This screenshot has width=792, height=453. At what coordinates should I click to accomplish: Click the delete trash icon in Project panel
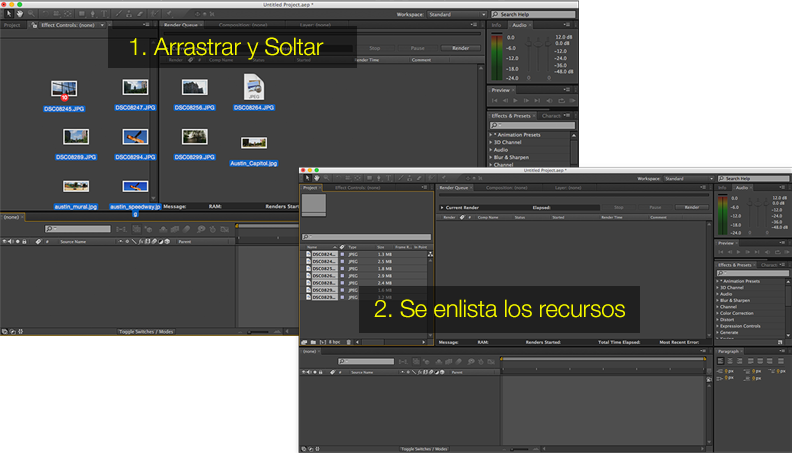coord(349,342)
